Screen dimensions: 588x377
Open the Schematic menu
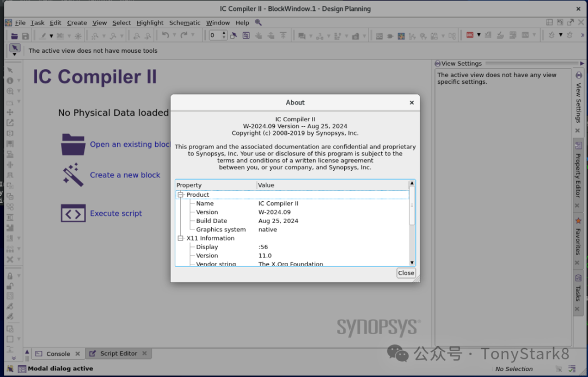tap(185, 23)
